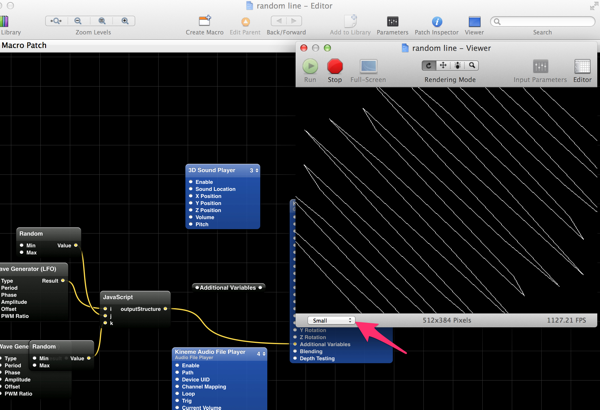Select the third rendering mode button

tap(458, 66)
